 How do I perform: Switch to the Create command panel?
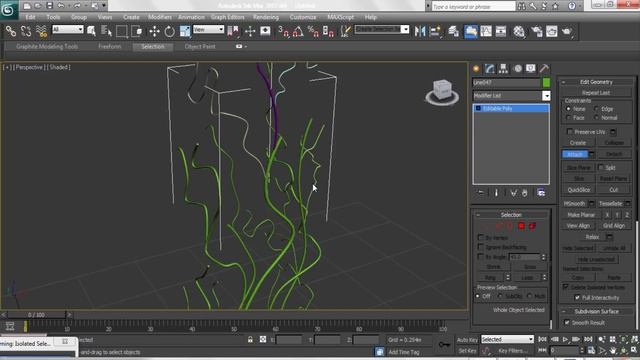point(476,69)
